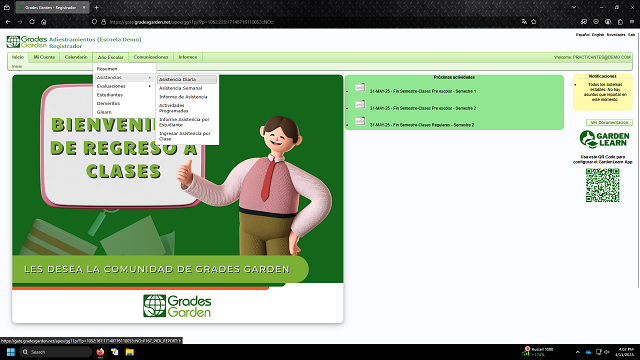Expand the Asistencias submenu entry
Viewport: 640px width, 360px height.
pos(124,77)
